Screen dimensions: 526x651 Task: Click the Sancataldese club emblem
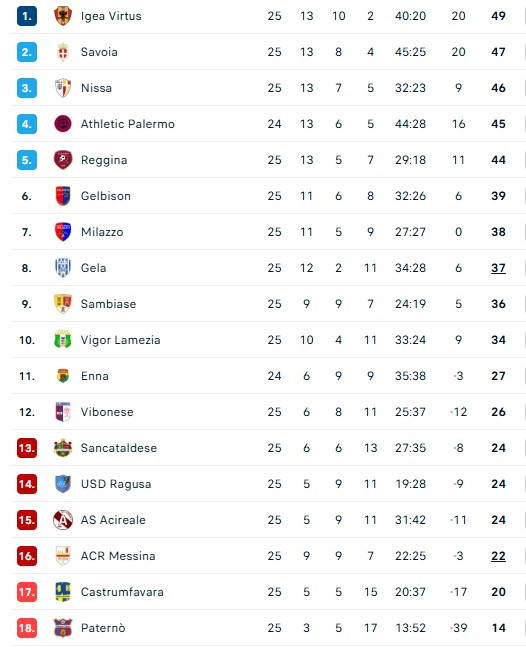[x=63, y=448]
